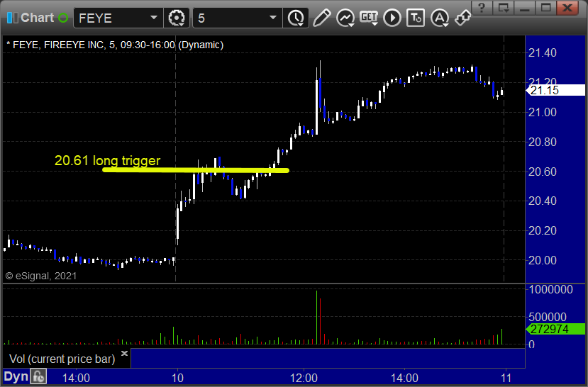Image resolution: width=588 pixels, height=387 pixels.
Task: Minimize the chart window
Action: coord(525,8)
